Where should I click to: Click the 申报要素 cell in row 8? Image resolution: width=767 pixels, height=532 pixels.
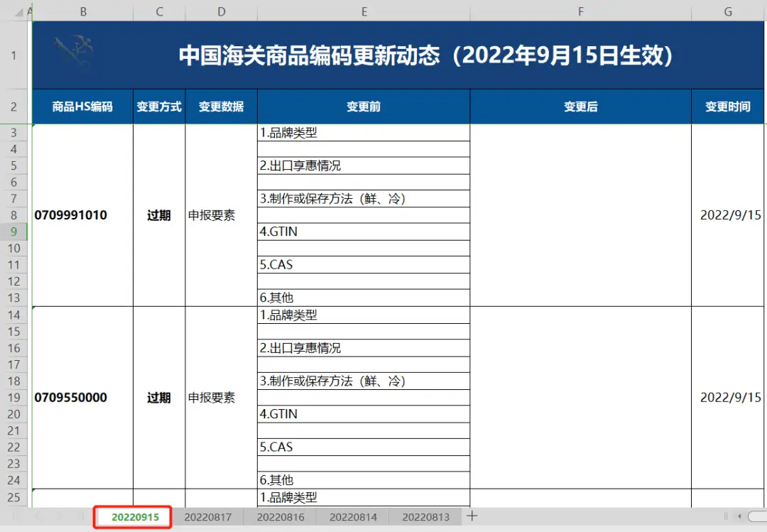coord(221,215)
